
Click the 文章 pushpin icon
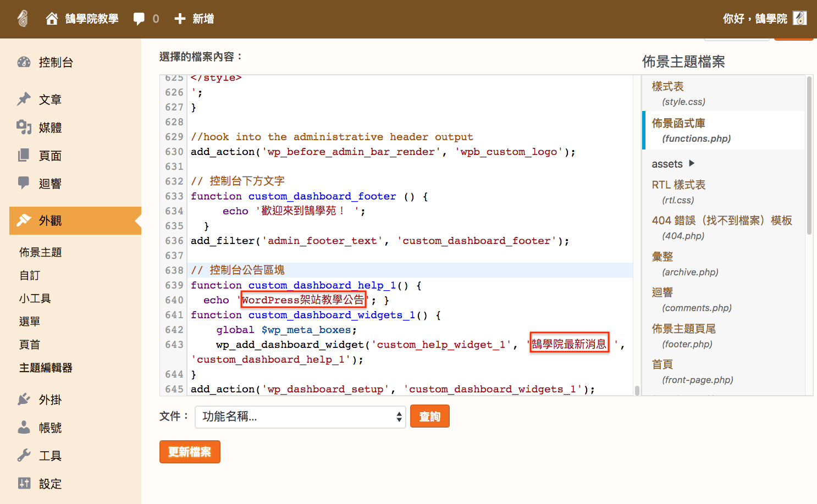[x=24, y=99]
